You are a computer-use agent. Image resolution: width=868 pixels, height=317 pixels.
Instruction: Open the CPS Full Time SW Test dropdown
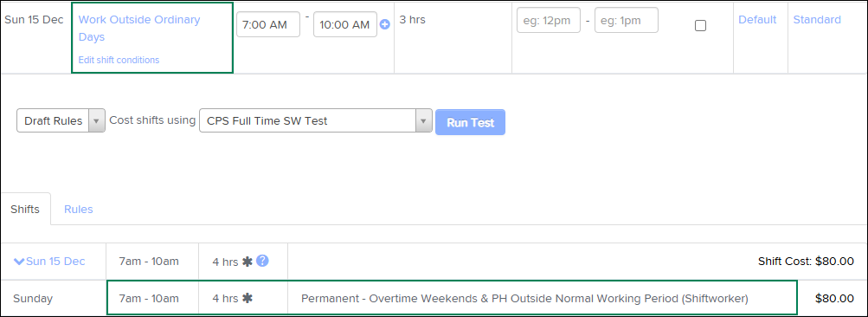316,120
